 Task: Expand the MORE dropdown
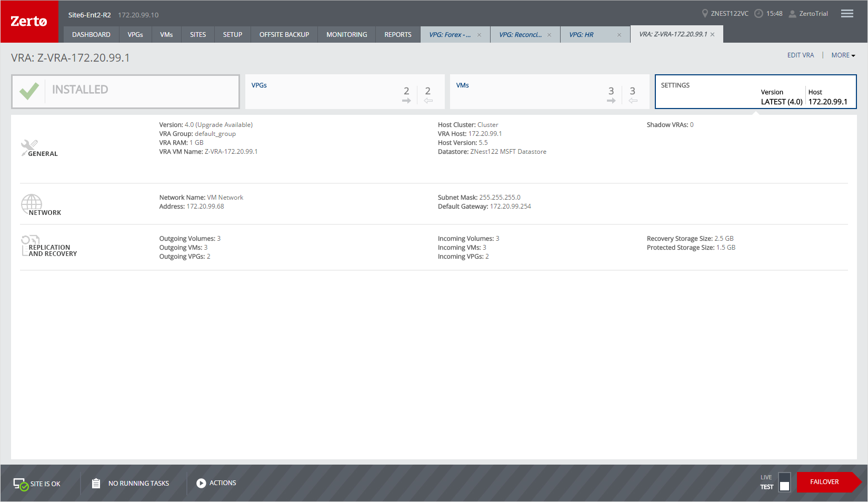(x=843, y=55)
